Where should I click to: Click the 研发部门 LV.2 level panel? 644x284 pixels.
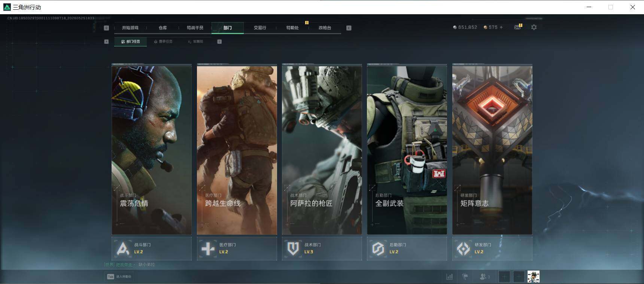click(x=492, y=248)
